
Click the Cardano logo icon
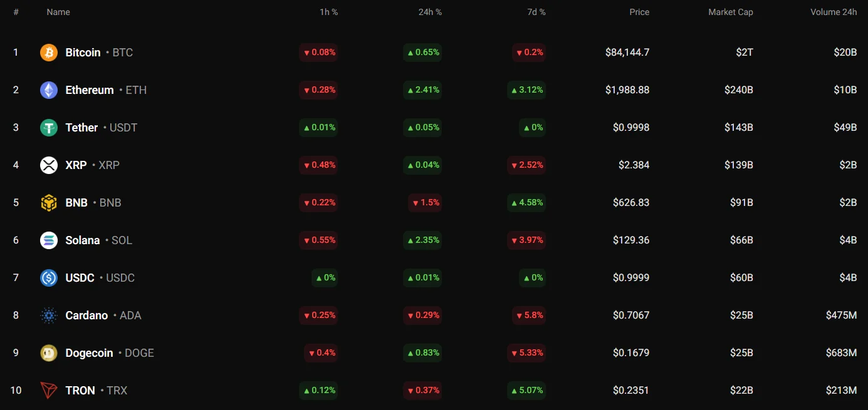pos(49,315)
